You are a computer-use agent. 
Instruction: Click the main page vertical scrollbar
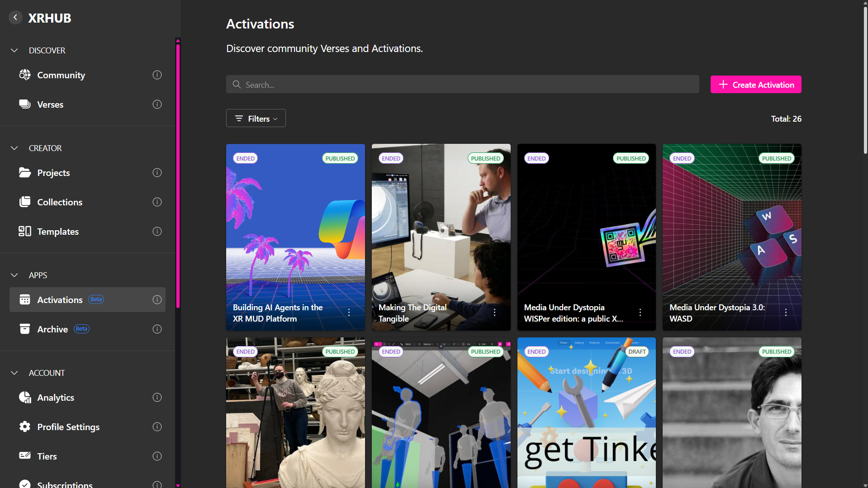(865, 81)
